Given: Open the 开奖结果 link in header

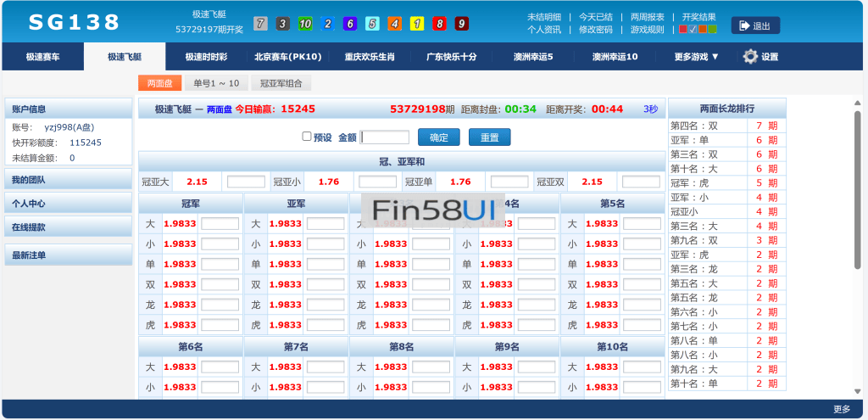Looking at the screenshot, I should [698, 16].
